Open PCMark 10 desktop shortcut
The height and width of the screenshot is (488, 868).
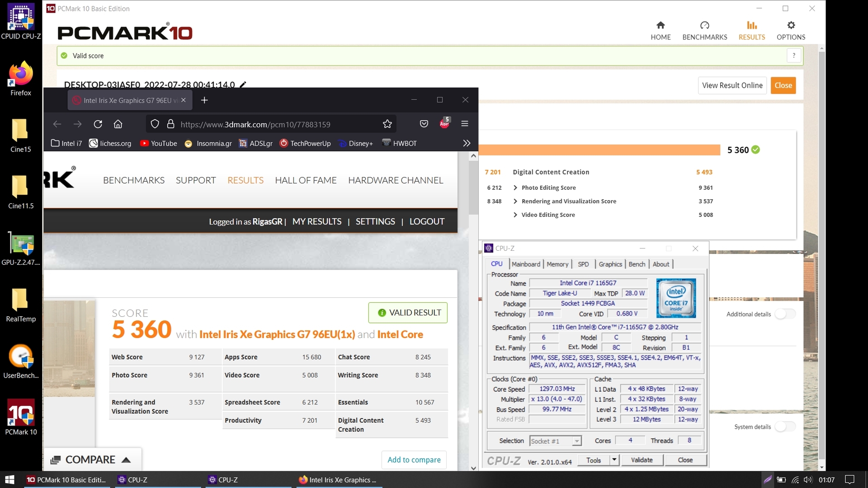point(21,417)
